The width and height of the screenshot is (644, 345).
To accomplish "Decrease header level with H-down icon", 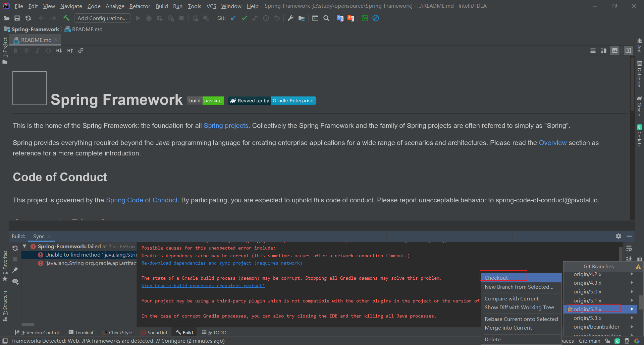I will pyautogui.click(x=59, y=51).
